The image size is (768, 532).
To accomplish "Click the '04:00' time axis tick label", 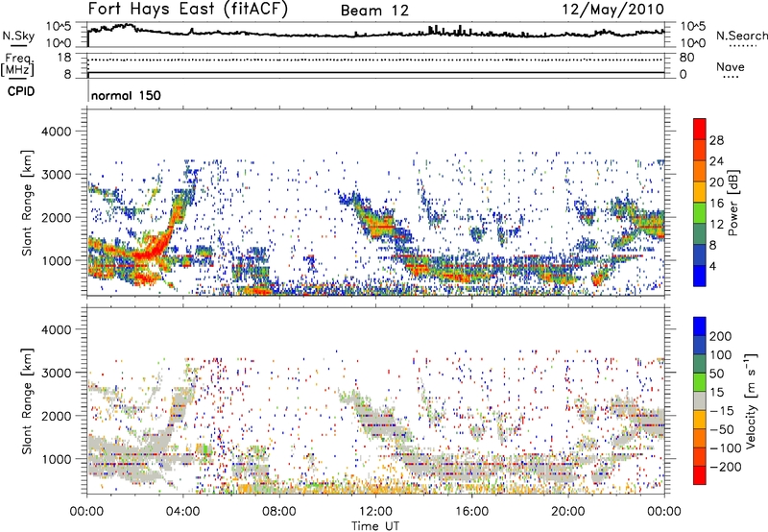I will [183, 512].
